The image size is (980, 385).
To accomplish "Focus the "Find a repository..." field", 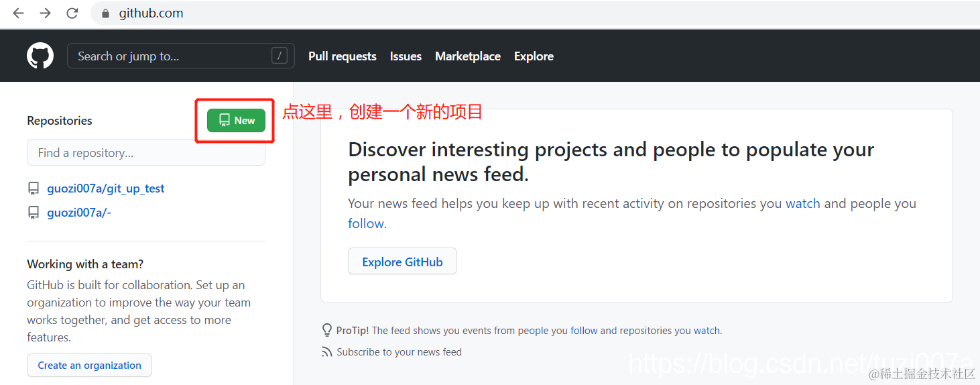I will [x=146, y=152].
